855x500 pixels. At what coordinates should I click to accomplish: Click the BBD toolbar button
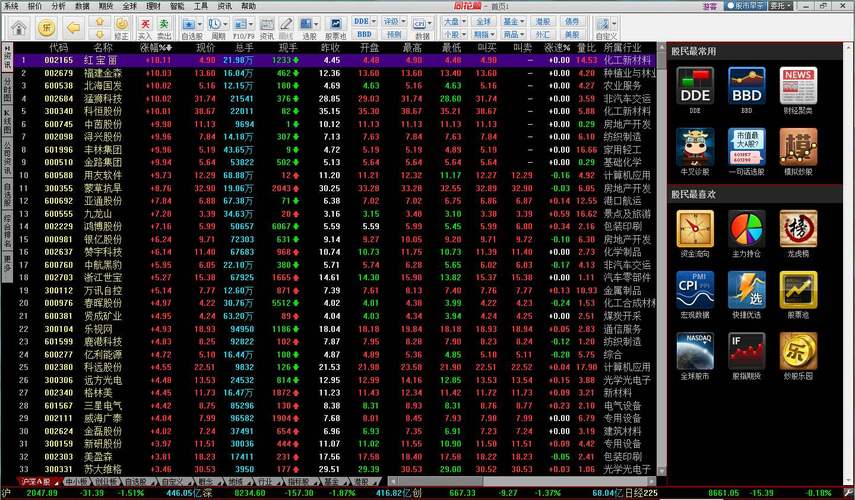click(x=364, y=34)
